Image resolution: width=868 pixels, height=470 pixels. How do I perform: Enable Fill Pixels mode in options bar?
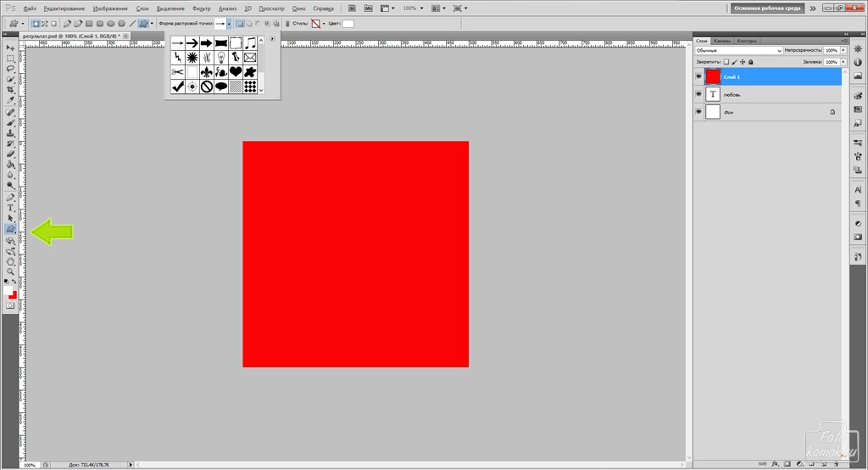click(x=53, y=24)
